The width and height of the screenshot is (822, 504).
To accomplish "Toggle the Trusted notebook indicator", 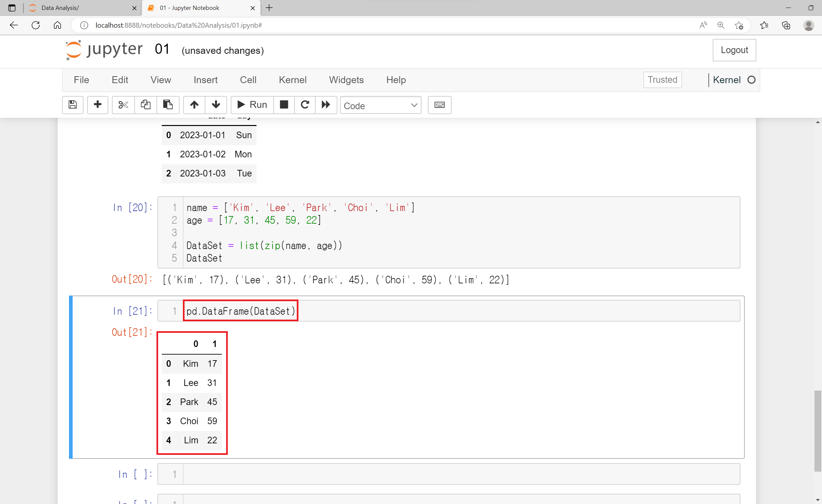I will click(662, 80).
